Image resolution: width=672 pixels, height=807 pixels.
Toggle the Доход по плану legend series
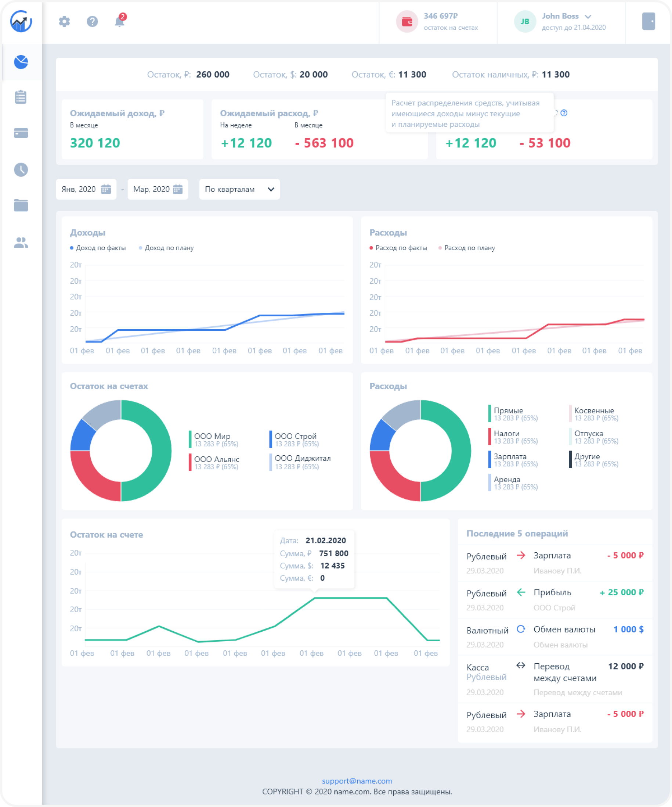[x=166, y=248]
